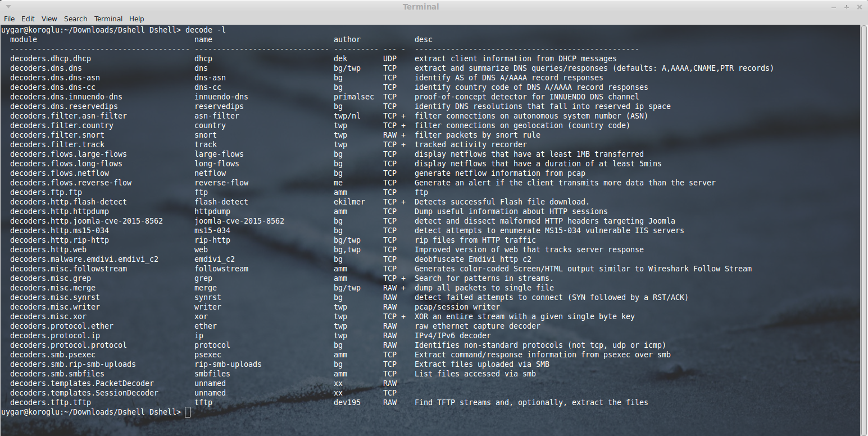Viewport: 868px width, 436px height.
Task: Click the name column header
Action: point(203,39)
